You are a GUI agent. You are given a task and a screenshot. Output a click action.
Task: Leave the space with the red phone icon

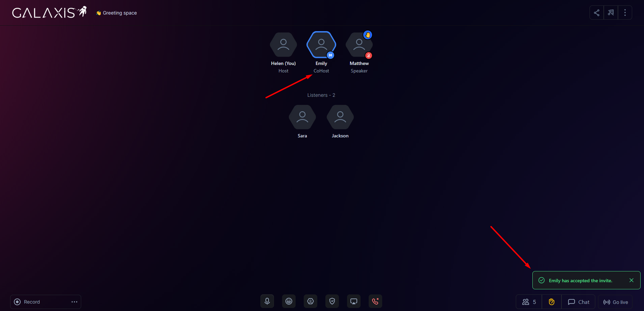point(375,301)
